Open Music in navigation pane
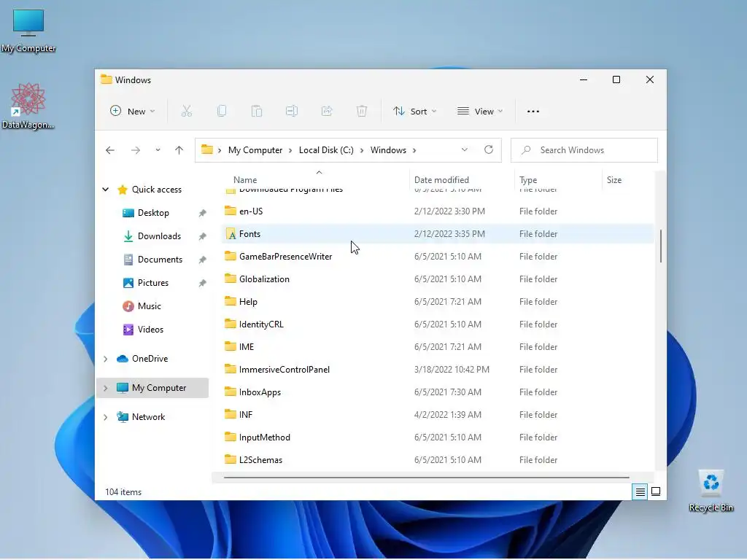Image resolution: width=747 pixels, height=560 pixels. pyautogui.click(x=149, y=306)
